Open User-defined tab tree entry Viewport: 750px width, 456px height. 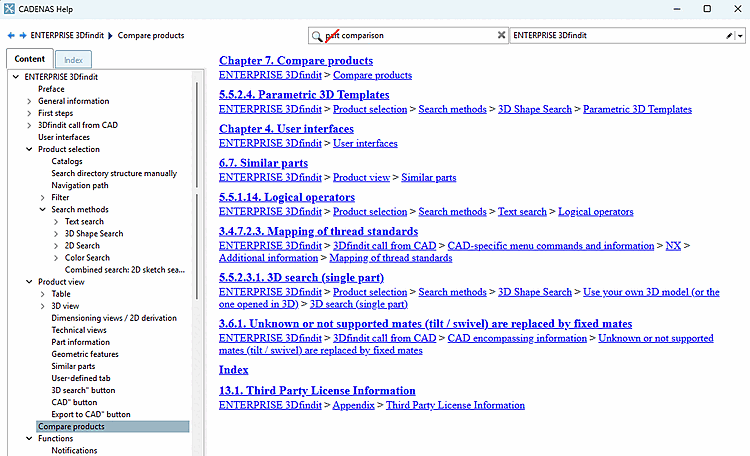pyautogui.click(x=81, y=378)
